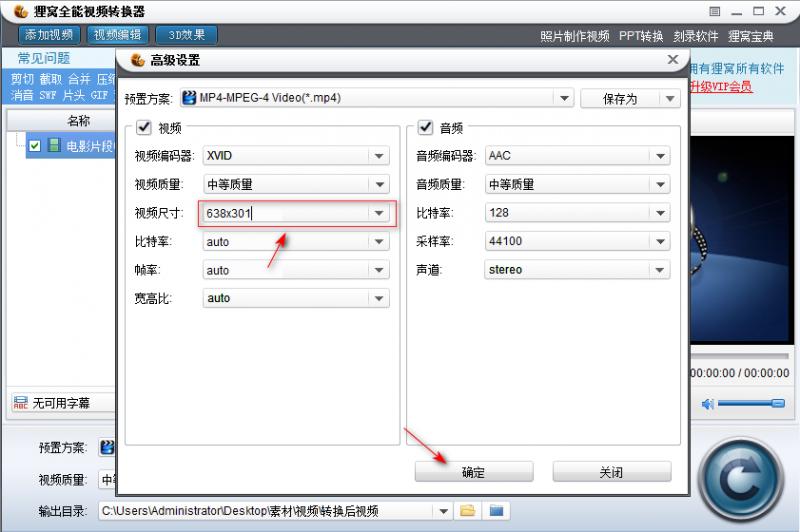Screen dimensions: 800x532
Task: Open the output folder browse icon
Action: point(467,511)
